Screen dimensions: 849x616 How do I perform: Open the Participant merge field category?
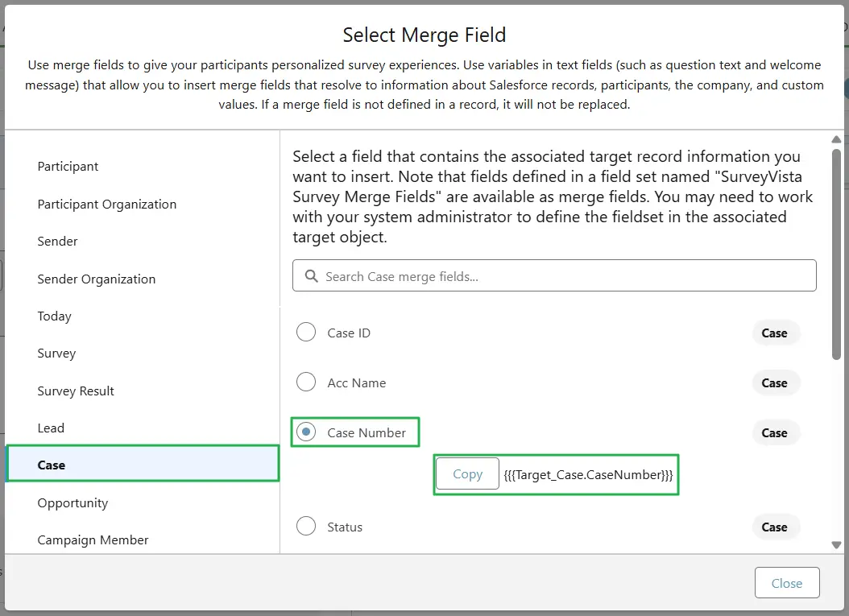click(x=68, y=167)
